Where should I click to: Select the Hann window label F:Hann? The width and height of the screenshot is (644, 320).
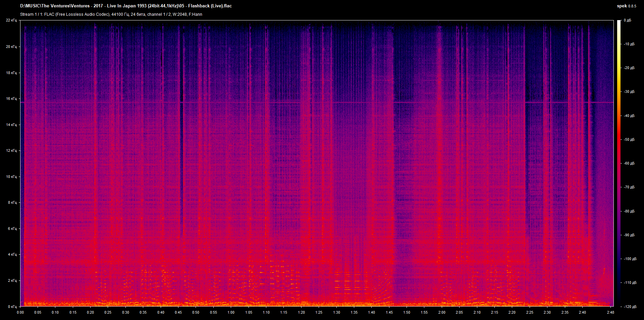click(x=196, y=14)
